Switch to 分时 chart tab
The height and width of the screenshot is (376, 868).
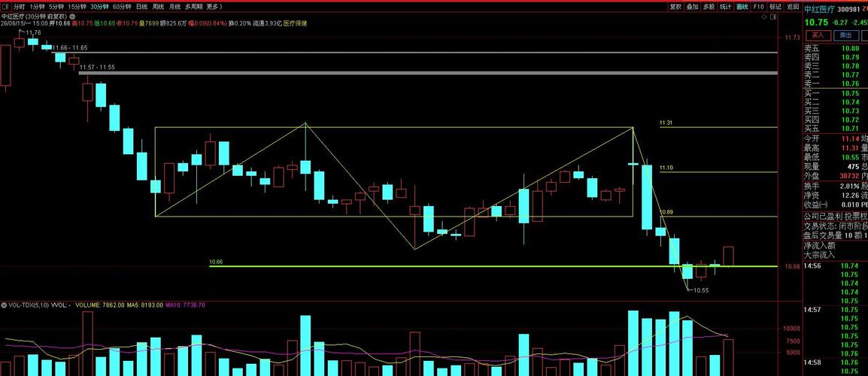pos(19,7)
